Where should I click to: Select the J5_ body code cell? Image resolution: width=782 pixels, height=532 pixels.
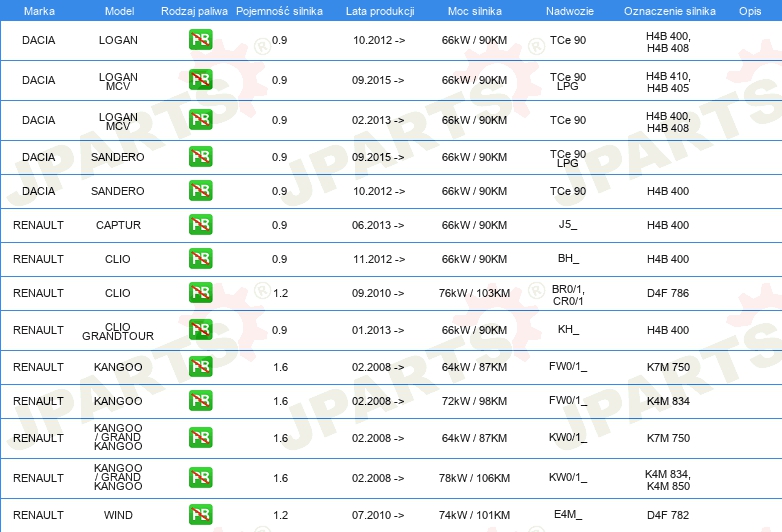pos(568,224)
